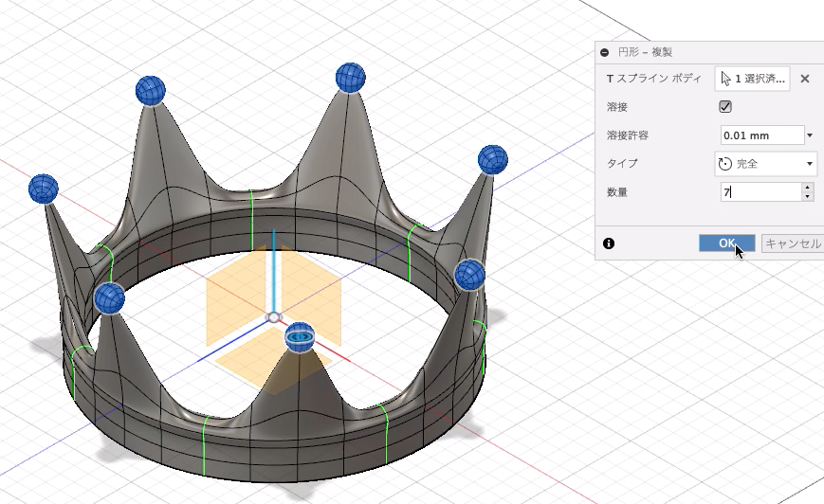The image size is (824, 504).
Task: Click the white origin point of the manipulator
Action: 274,317
